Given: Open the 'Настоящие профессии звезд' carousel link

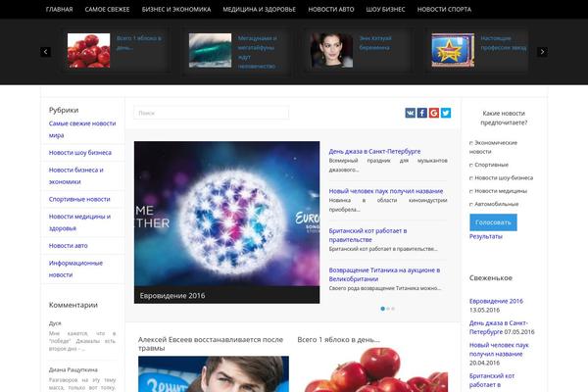Looking at the screenshot, I should click(504, 43).
